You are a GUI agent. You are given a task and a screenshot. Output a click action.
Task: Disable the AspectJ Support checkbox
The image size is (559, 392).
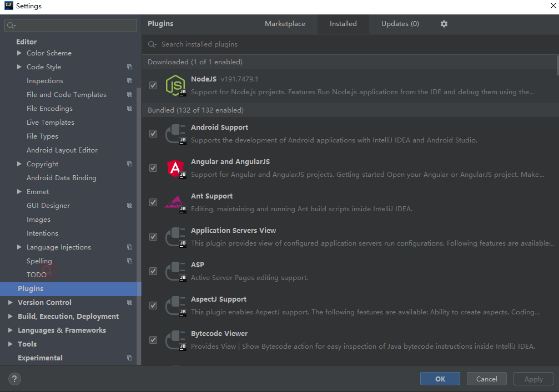coord(153,306)
